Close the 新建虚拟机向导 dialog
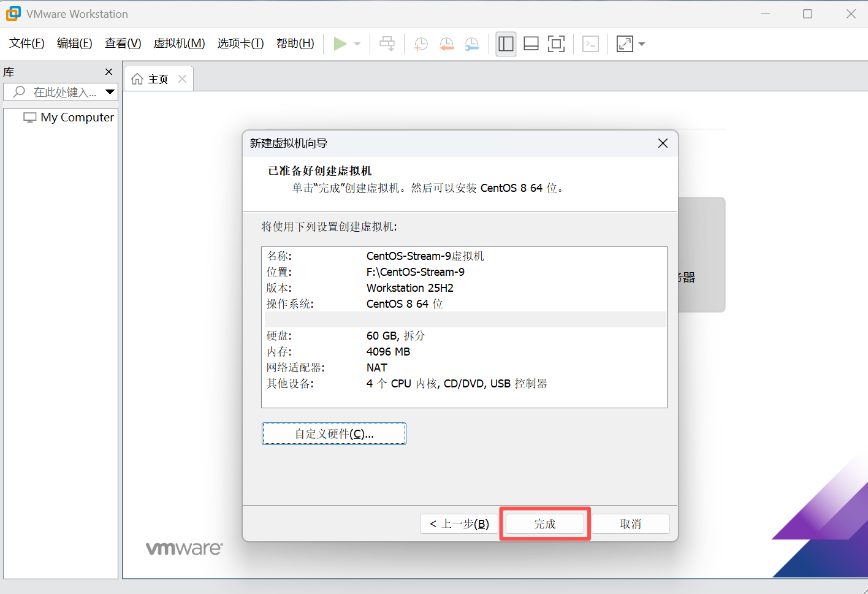 (663, 143)
